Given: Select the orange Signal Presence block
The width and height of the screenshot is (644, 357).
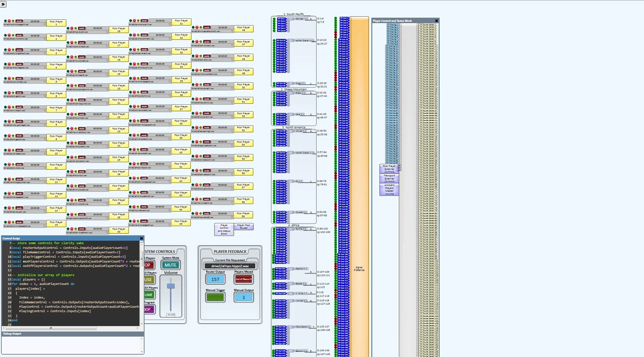Looking at the screenshot, I should [359, 187].
